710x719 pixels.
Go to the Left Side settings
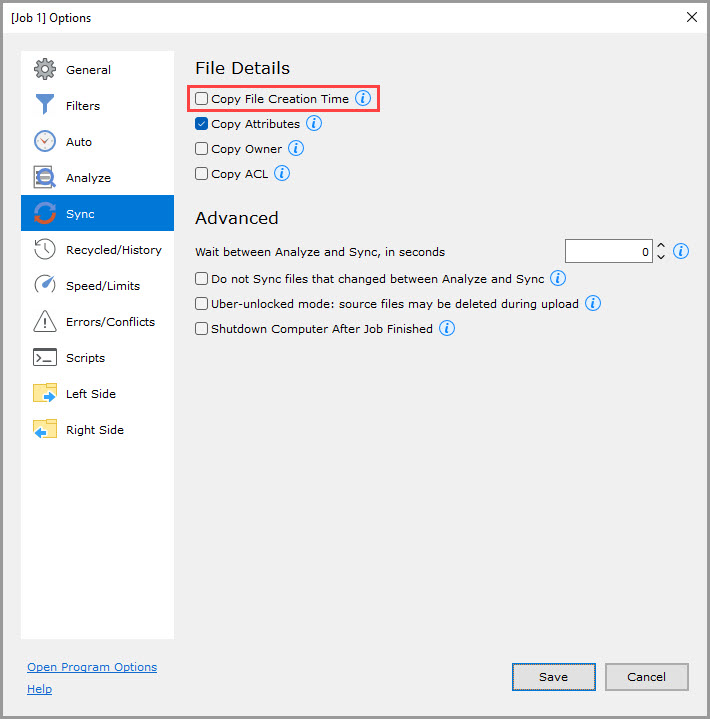[x=90, y=394]
